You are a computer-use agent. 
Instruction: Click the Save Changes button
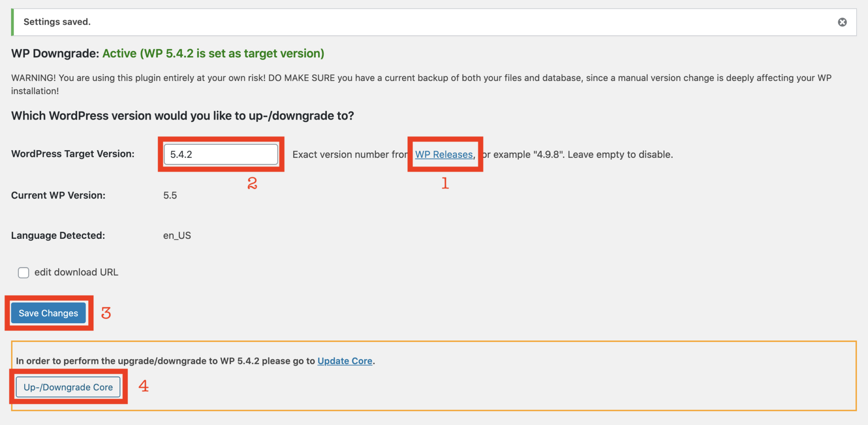(48, 313)
